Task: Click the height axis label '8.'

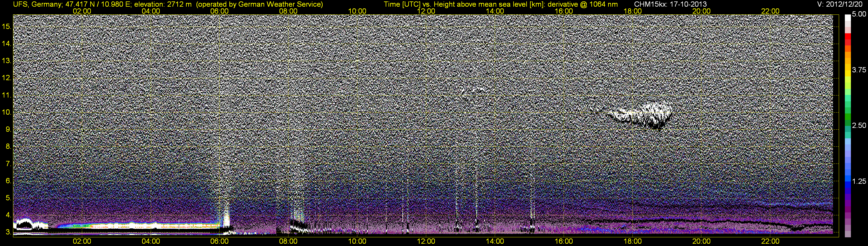Action: (8, 147)
